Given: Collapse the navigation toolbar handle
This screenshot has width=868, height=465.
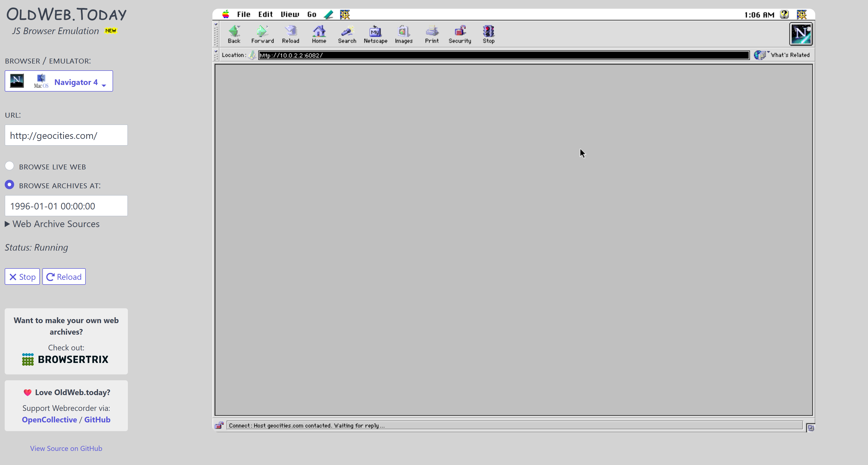Looking at the screenshot, I should (216, 34).
